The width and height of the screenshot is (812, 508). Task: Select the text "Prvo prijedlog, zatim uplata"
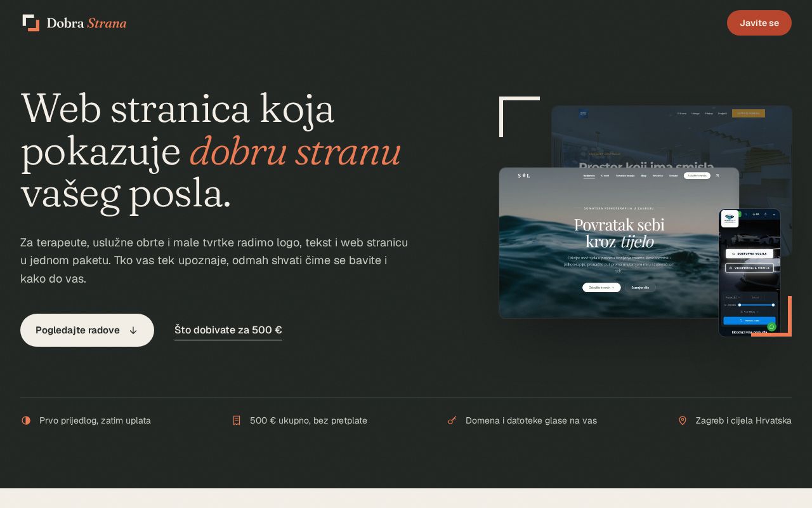95,420
